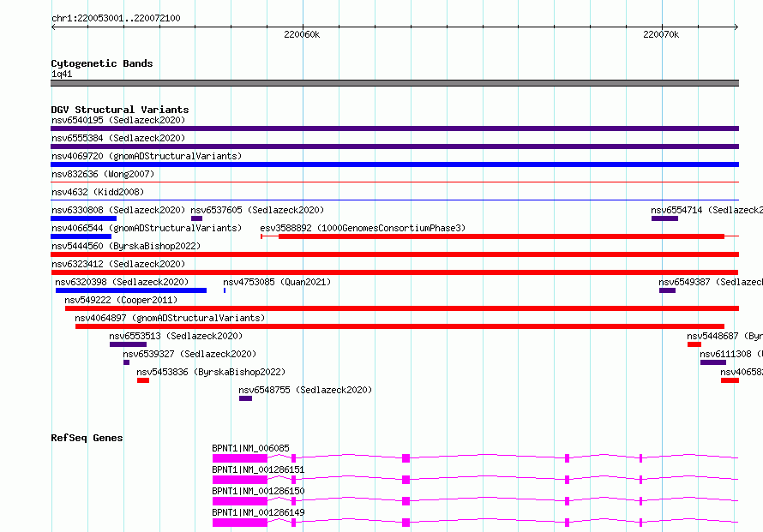
Task: Click the tiny nsv6539327 purple block
Action: coord(127,362)
